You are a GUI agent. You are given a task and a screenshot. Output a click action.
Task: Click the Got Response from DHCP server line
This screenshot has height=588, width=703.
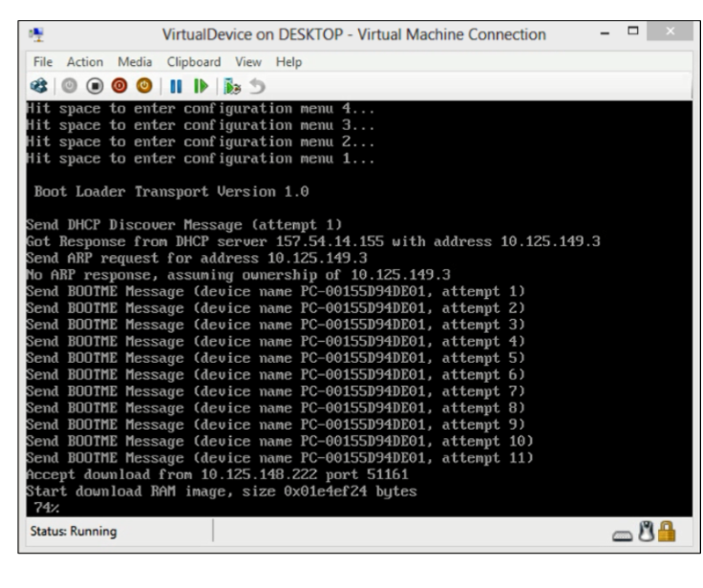[313, 241]
